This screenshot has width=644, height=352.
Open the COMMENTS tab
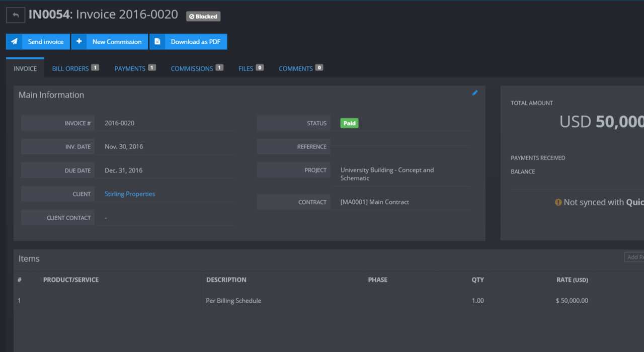[x=301, y=68]
